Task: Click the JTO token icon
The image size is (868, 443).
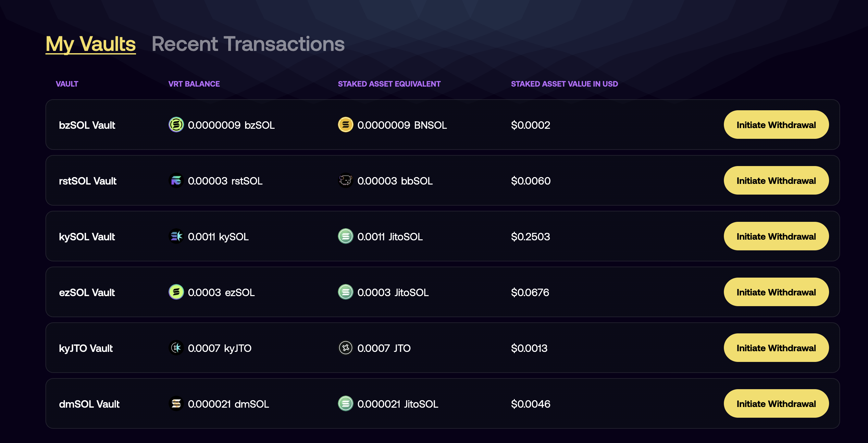Action: click(345, 348)
